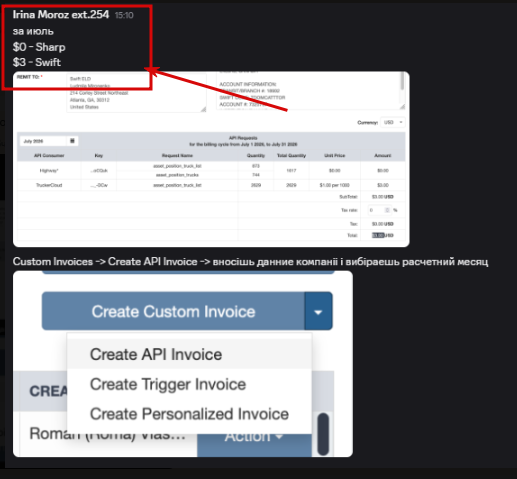Click the Unit Price column header
This screenshot has height=479, width=517.
[x=335, y=156]
